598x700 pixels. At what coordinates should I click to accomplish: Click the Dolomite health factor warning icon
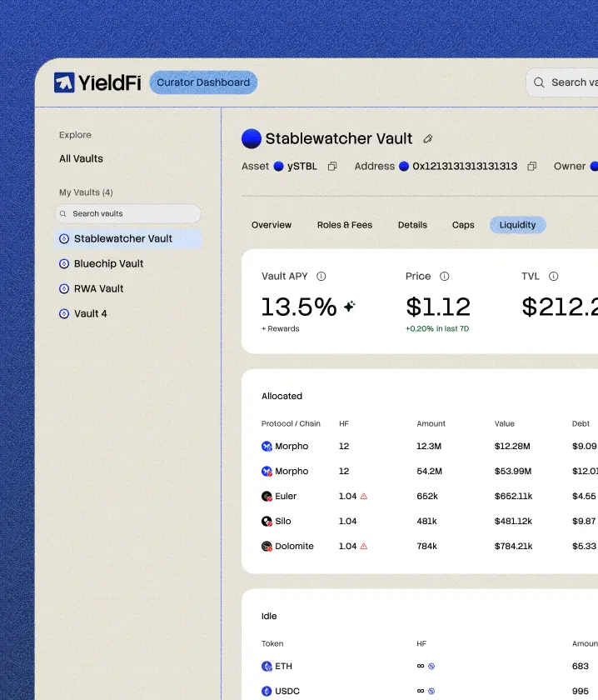point(364,547)
